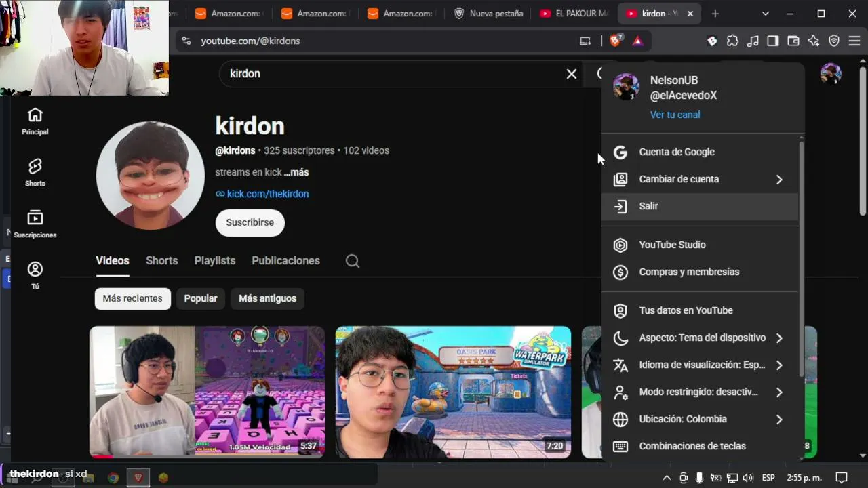Open the site information icon in address bar
Screen dimensions: 868x488
click(x=186, y=41)
